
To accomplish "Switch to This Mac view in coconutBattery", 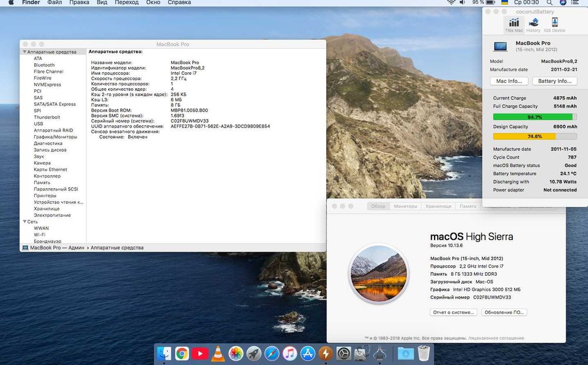I will (x=514, y=25).
